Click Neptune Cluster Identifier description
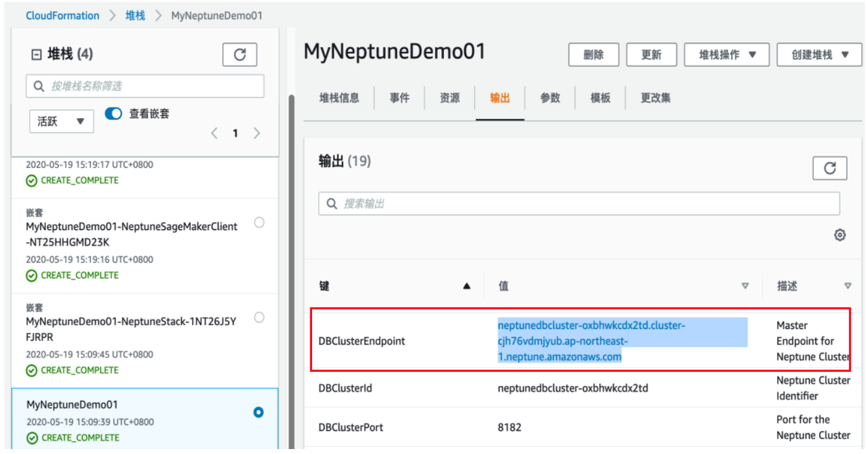The height and width of the screenshot is (454, 868). [x=813, y=388]
